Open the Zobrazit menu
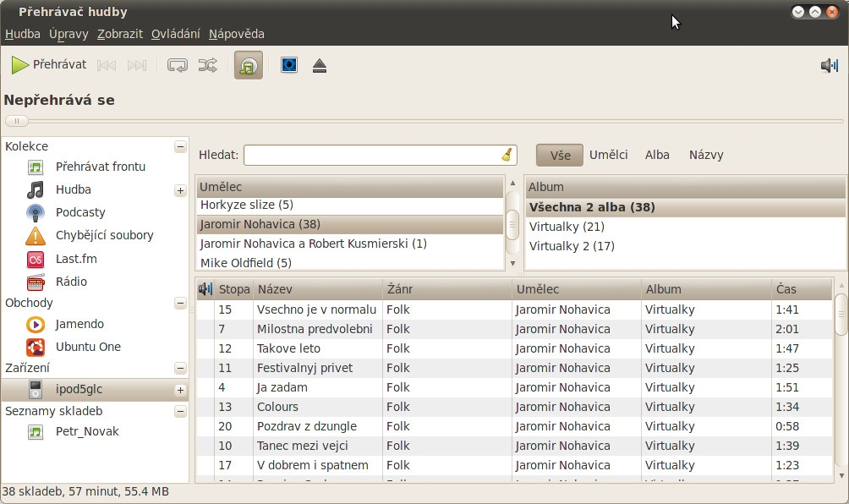The height and width of the screenshot is (504, 849). (120, 34)
